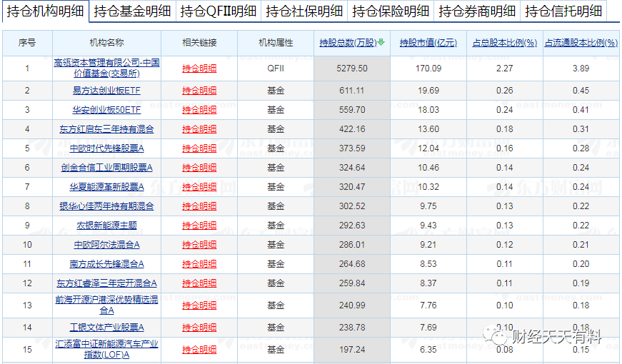Select the 286.01 shareholding value

click(x=352, y=245)
